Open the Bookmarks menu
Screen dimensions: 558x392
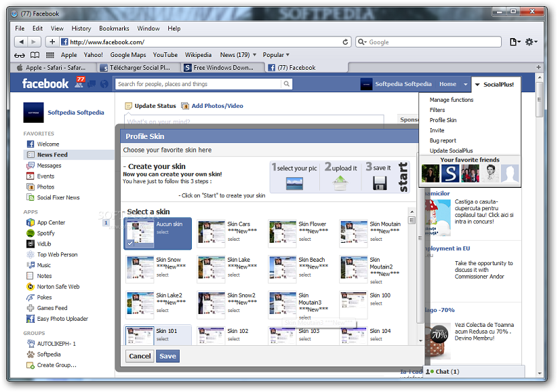tap(113, 28)
